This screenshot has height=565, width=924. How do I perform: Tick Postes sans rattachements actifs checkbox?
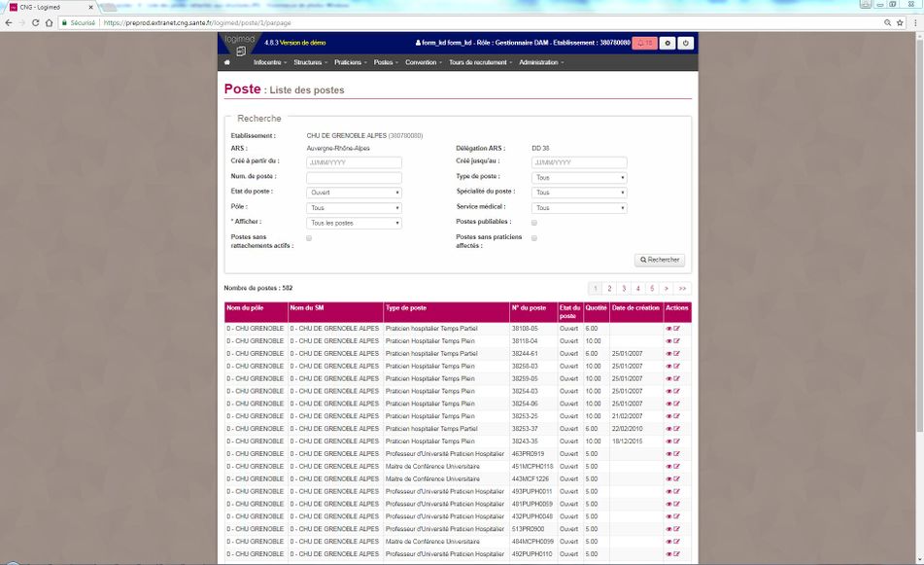point(309,238)
